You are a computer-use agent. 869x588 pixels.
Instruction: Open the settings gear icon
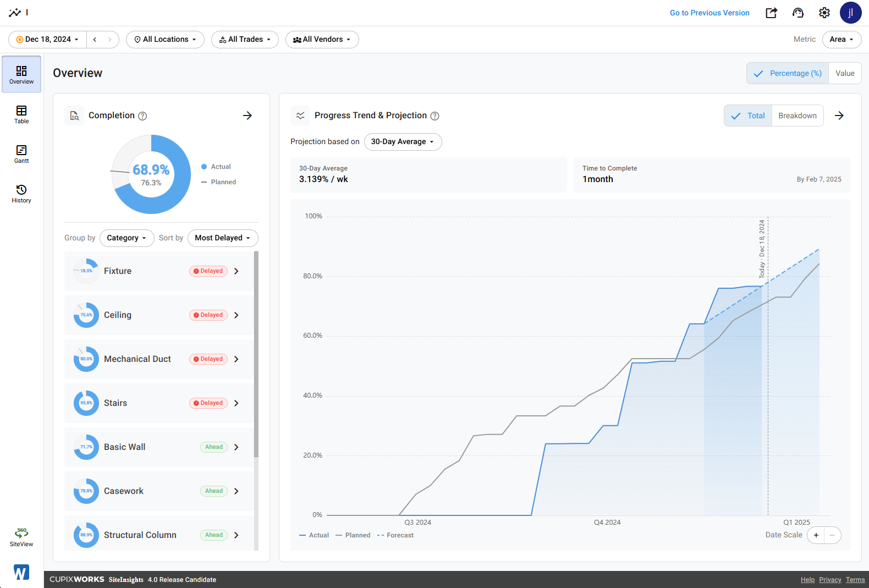pos(824,13)
